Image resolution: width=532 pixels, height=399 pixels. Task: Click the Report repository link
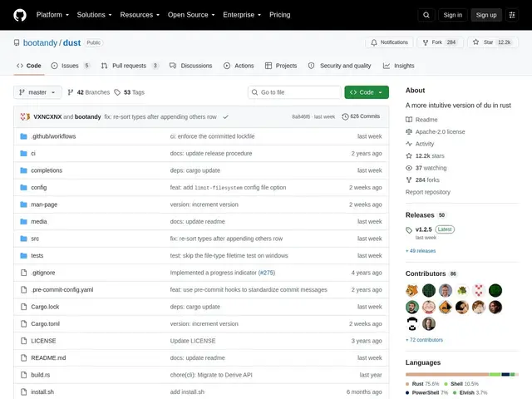(x=428, y=192)
